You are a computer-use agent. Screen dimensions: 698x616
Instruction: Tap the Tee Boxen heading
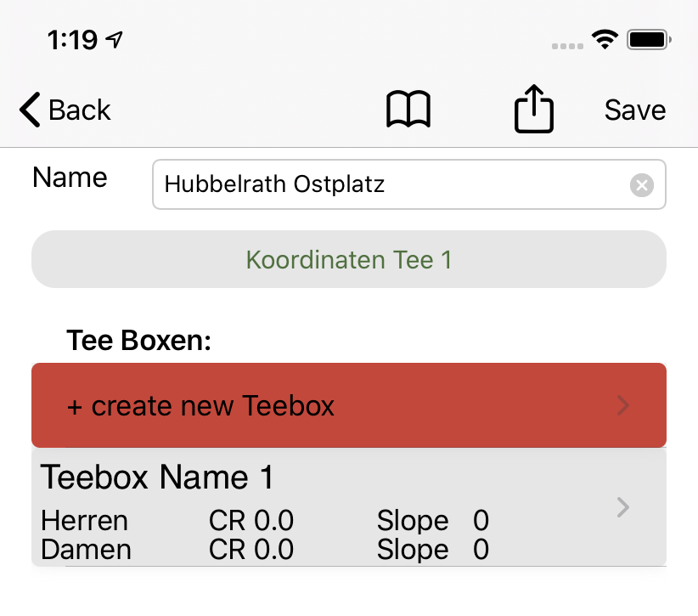tap(138, 341)
